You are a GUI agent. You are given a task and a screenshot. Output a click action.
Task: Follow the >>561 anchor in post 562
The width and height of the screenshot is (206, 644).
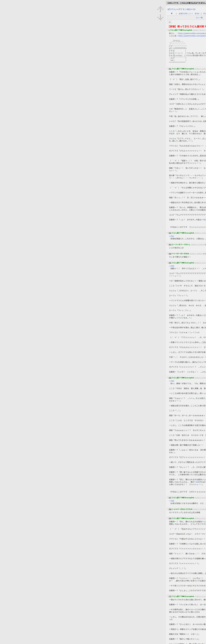[x=171, y=236]
